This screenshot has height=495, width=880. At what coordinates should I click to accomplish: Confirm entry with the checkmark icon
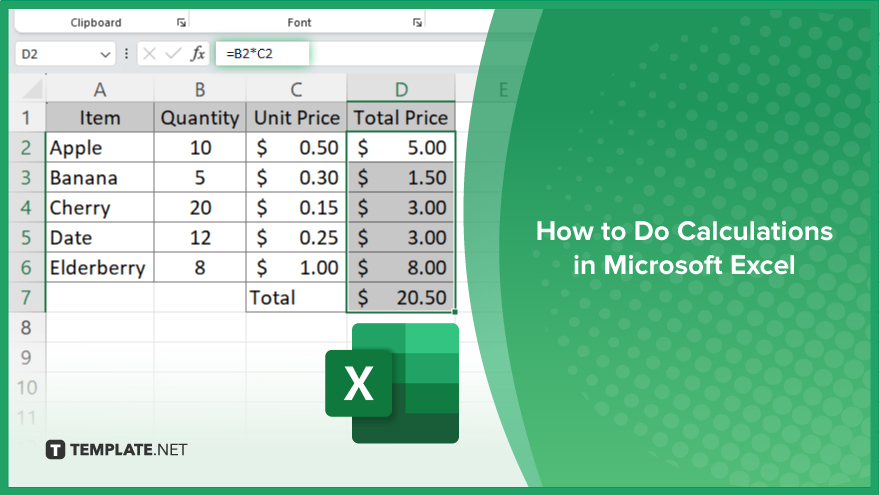coord(173,54)
